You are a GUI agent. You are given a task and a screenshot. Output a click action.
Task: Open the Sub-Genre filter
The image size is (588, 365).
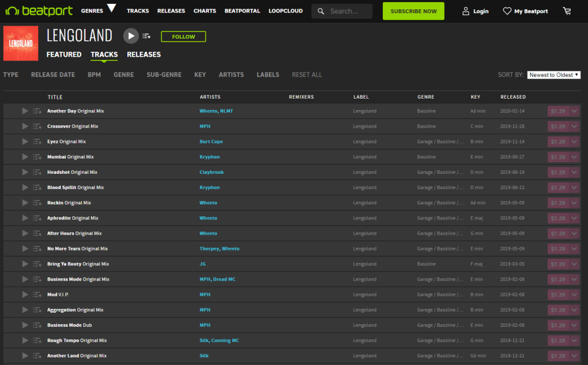pyautogui.click(x=164, y=75)
